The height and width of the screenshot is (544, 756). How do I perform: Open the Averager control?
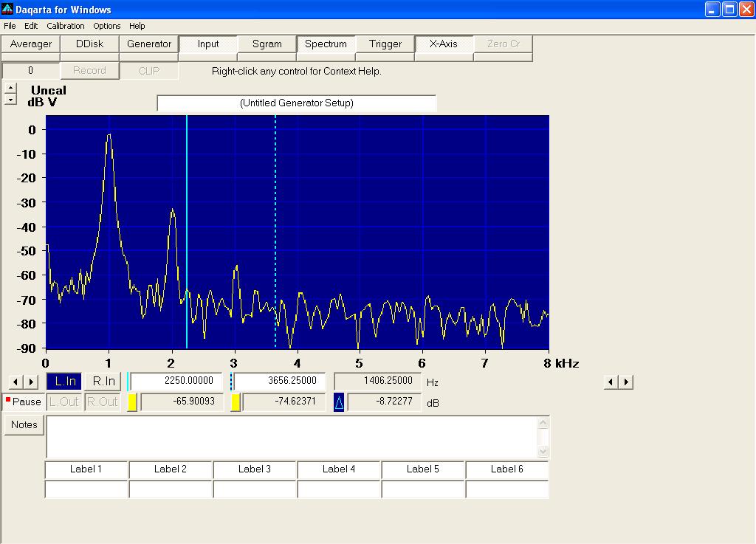[x=31, y=44]
